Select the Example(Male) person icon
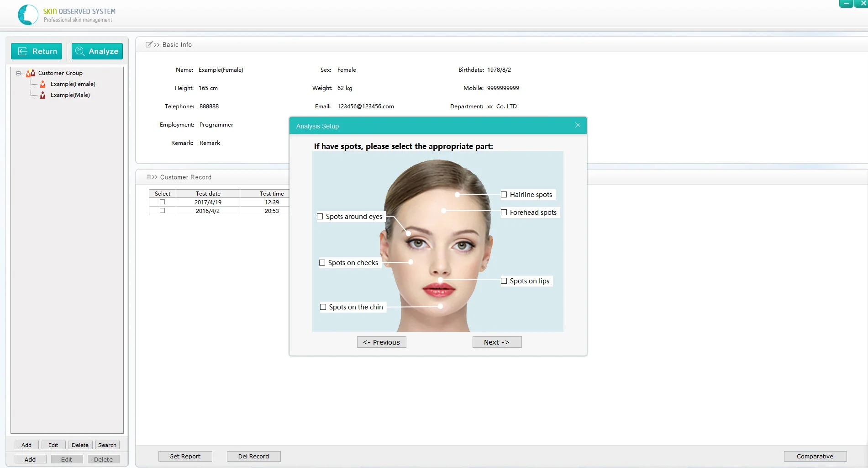Image resolution: width=868 pixels, height=468 pixels. tap(42, 95)
